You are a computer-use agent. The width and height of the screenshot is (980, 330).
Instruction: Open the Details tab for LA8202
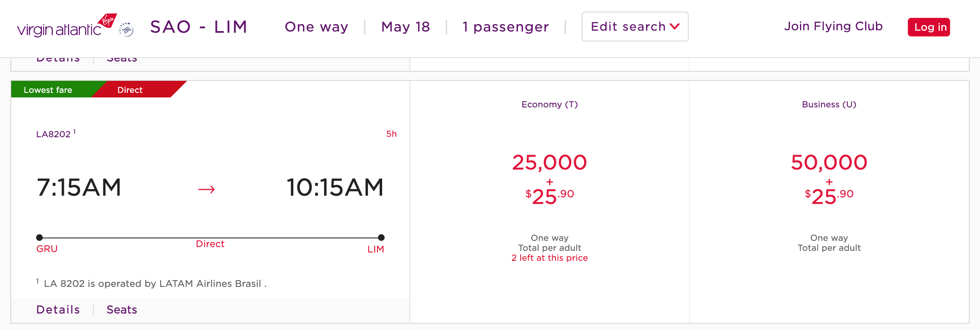click(58, 310)
